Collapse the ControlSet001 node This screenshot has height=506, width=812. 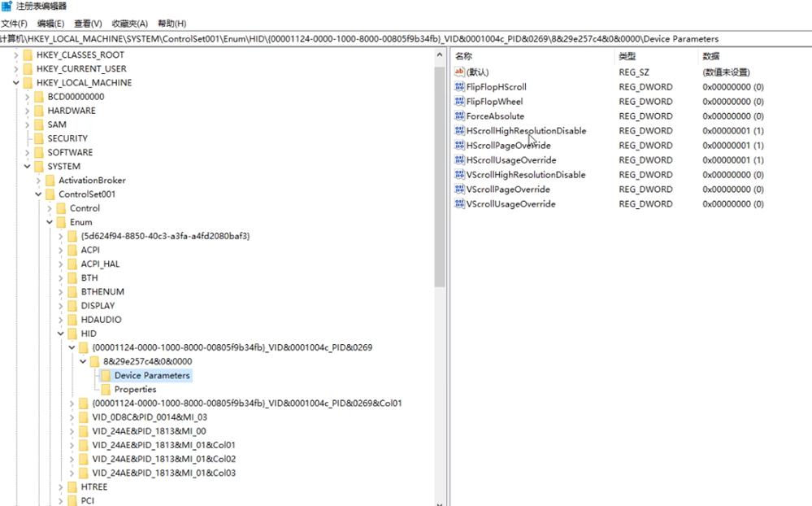pyautogui.click(x=38, y=194)
